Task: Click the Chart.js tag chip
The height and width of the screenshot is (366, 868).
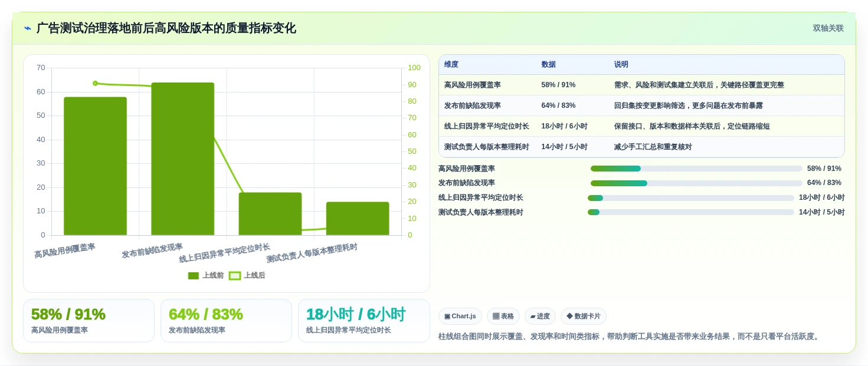Action: [460, 316]
